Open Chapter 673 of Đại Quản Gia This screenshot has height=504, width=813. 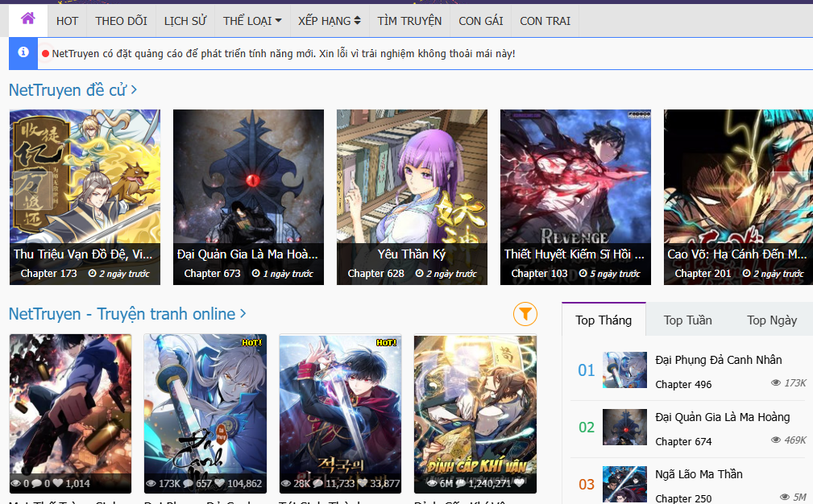[x=212, y=274]
